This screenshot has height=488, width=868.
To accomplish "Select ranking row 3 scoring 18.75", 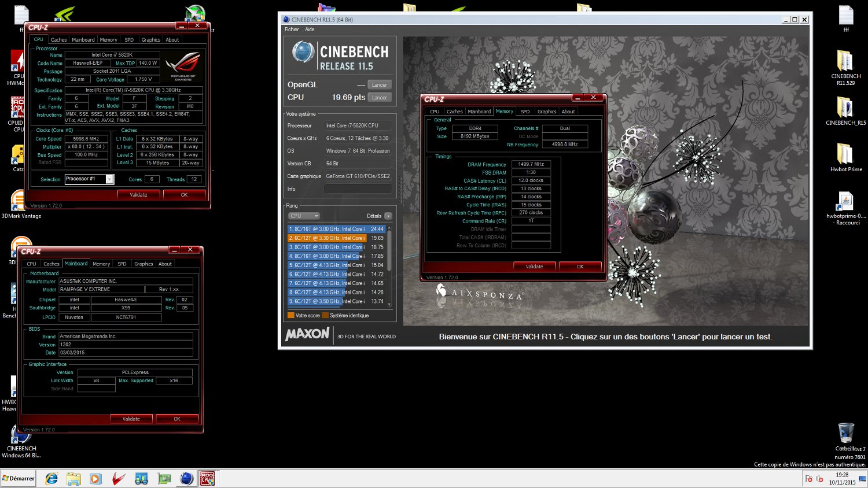I will (x=336, y=247).
